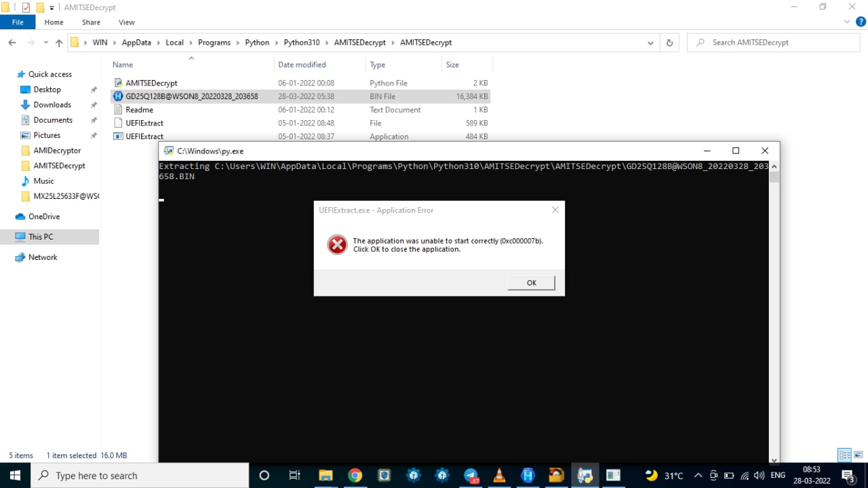Viewport: 868px width, 488px height.
Task: Select This PC in navigation pane
Action: [x=41, y=237]
